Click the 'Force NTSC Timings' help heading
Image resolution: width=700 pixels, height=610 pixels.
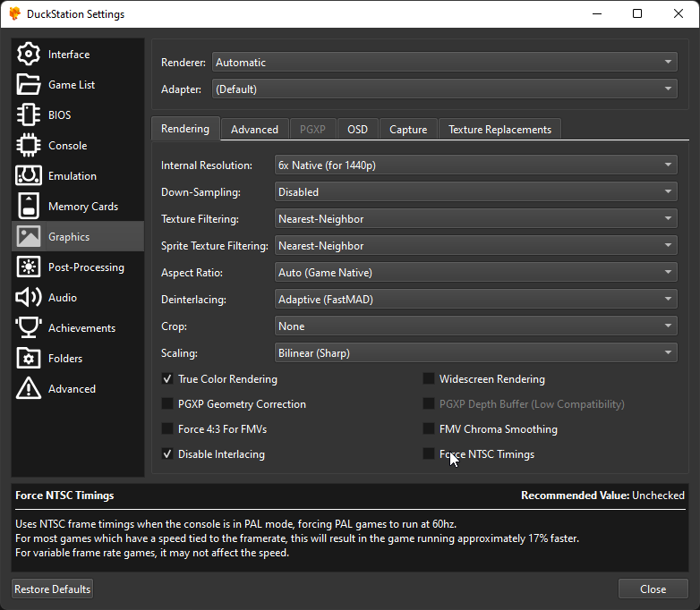[64, 496]
